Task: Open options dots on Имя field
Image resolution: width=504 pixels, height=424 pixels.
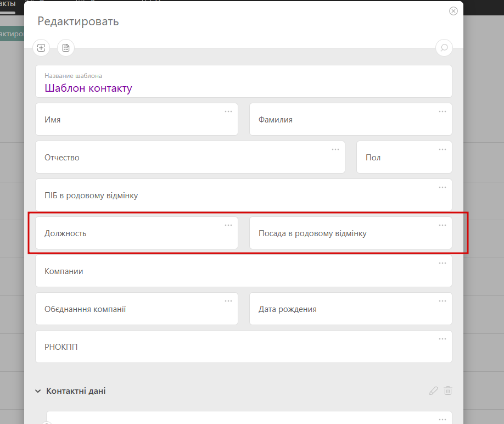Action: (228, 111)
